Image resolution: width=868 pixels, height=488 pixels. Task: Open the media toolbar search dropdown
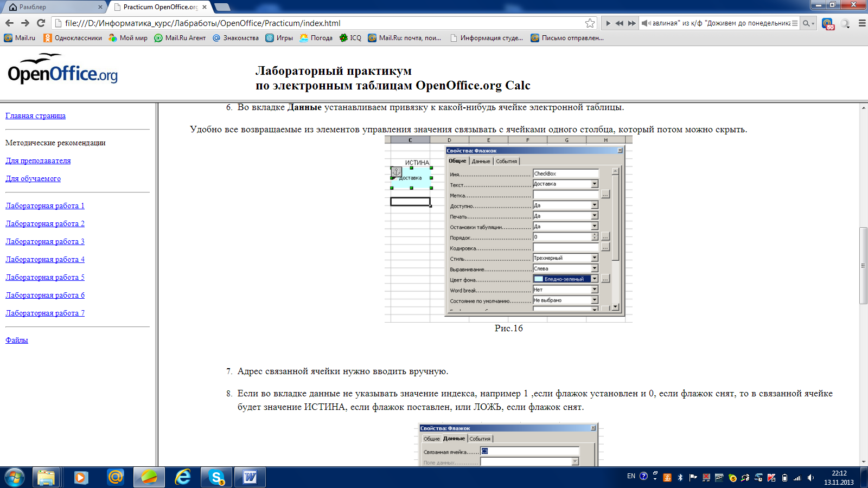pyautogui.click(x=809, y=23)
